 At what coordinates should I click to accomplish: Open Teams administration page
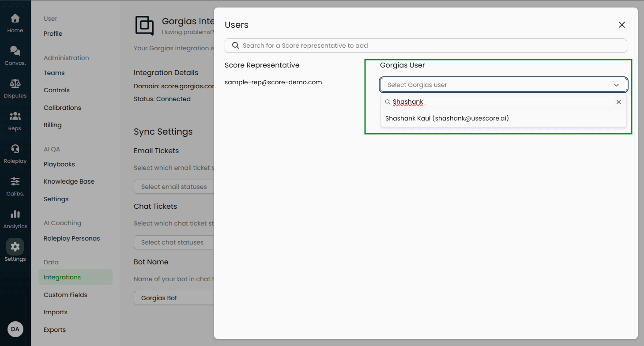tap(54, 73)
